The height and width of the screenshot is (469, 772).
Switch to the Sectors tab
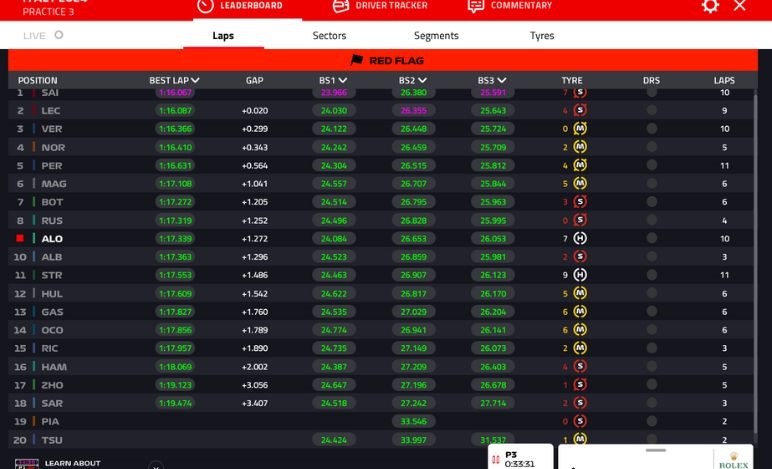pyautogui.click(x=329, y=36)
